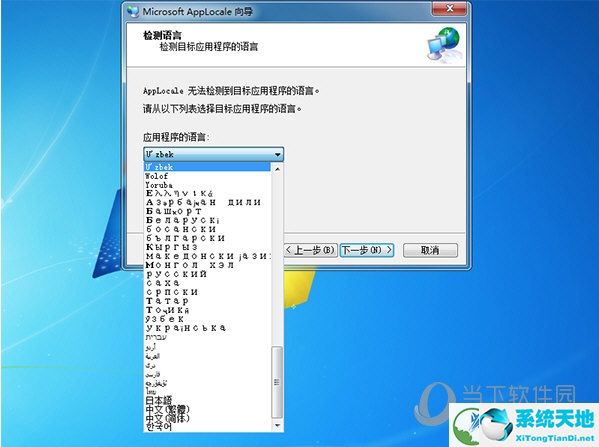Go back with 上一步(B) button
Screen dimensions: 599x447
pyautogui.click(x=311, y=250)
